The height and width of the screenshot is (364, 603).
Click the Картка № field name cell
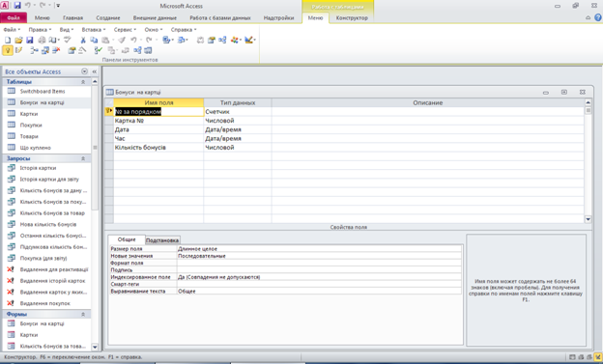(x=158, y=121)
